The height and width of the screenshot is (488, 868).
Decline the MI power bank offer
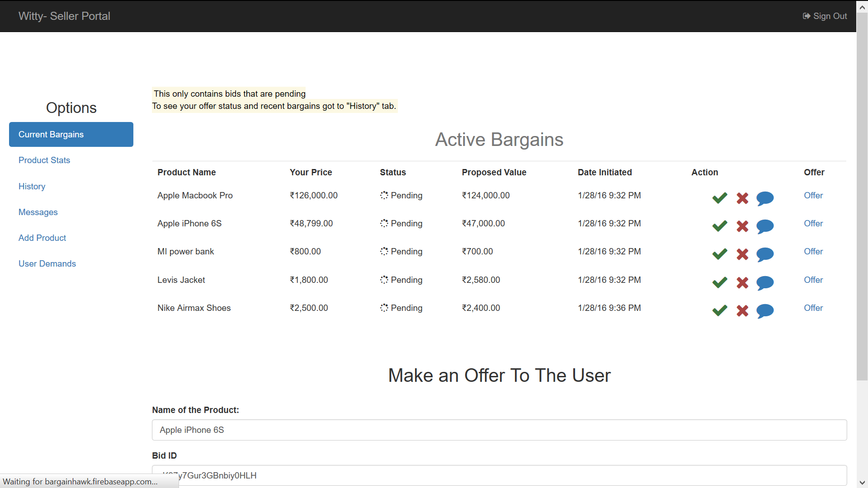(742, 254)
